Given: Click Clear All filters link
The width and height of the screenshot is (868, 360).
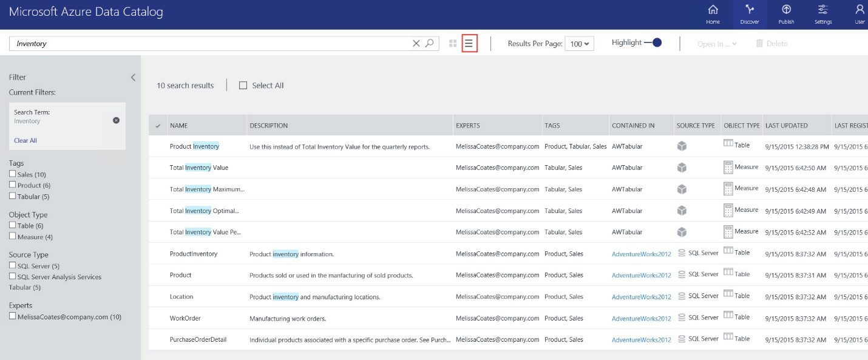Looking at the screenshot, I should 25,140.
